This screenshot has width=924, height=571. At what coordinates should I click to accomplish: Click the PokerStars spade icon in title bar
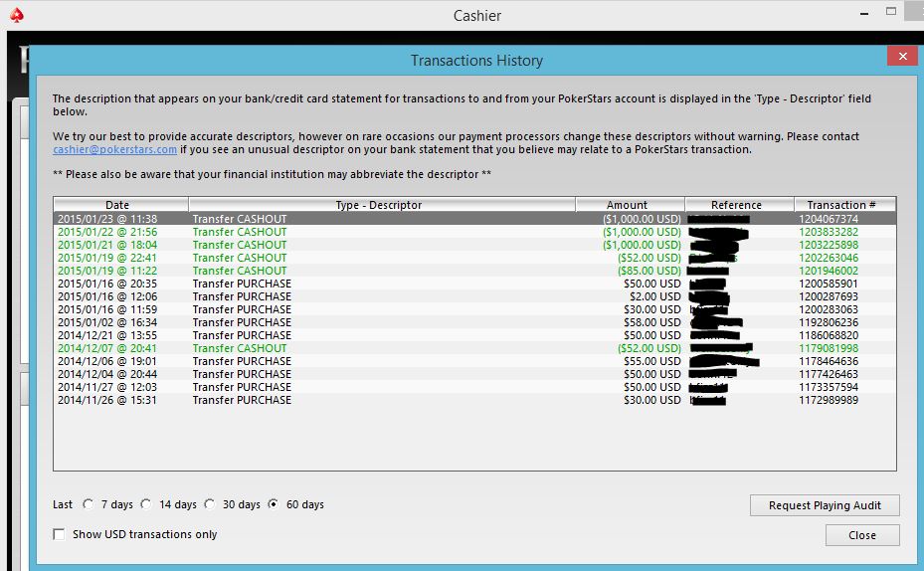point(17,15)
